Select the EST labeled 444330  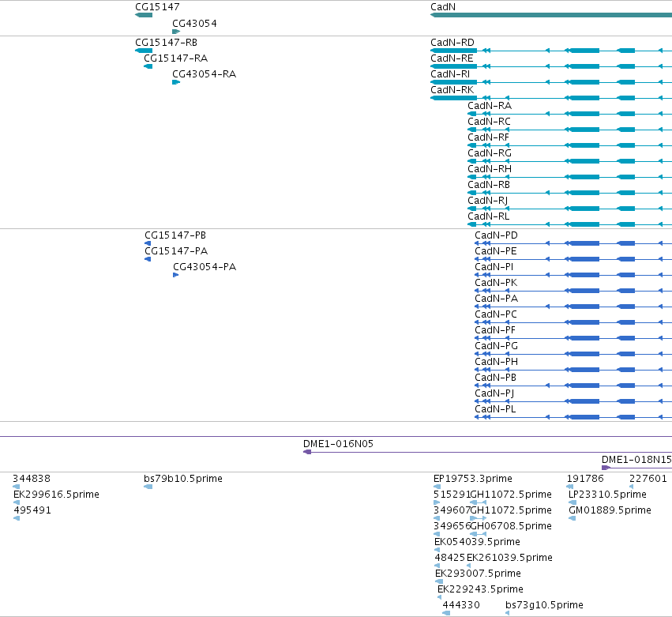(x=461, y=605)
